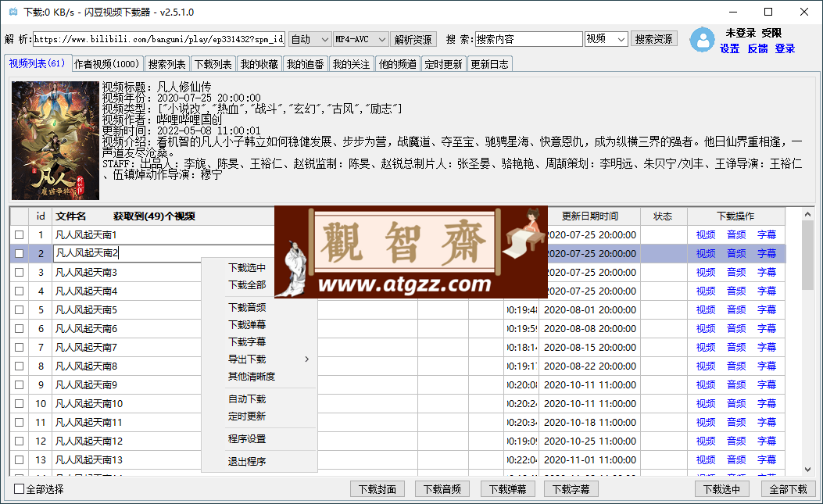Image resolution: width=823 pixels, height=504 pixels.
Task: Select the 视频列表(61) tab
Action: 37,63
